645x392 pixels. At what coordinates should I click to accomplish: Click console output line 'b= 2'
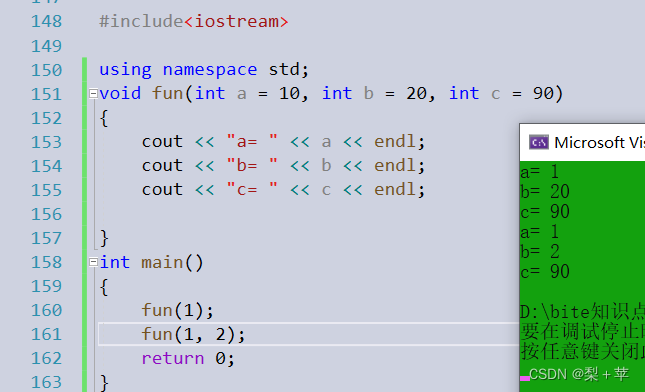point(540,252)
